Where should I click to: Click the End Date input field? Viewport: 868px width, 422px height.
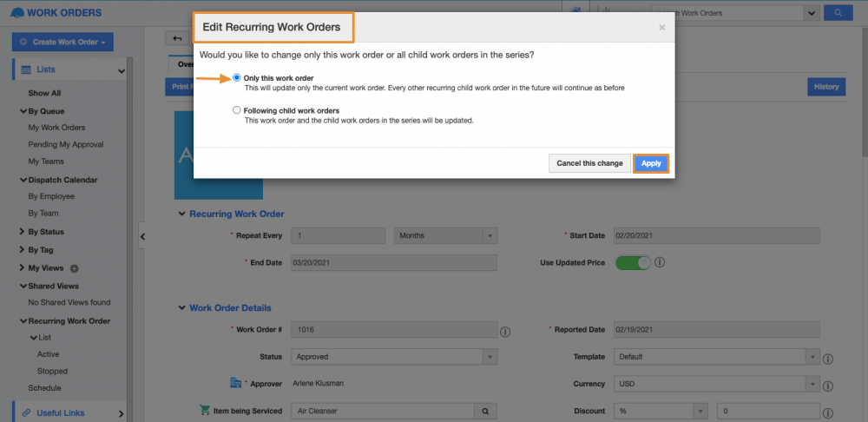(393, 262)
